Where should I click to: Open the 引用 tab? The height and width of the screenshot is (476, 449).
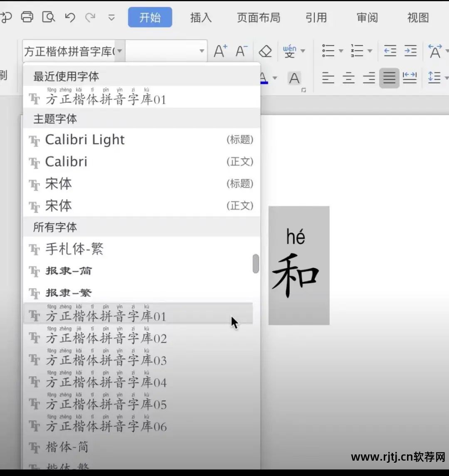tap(316, 17)
